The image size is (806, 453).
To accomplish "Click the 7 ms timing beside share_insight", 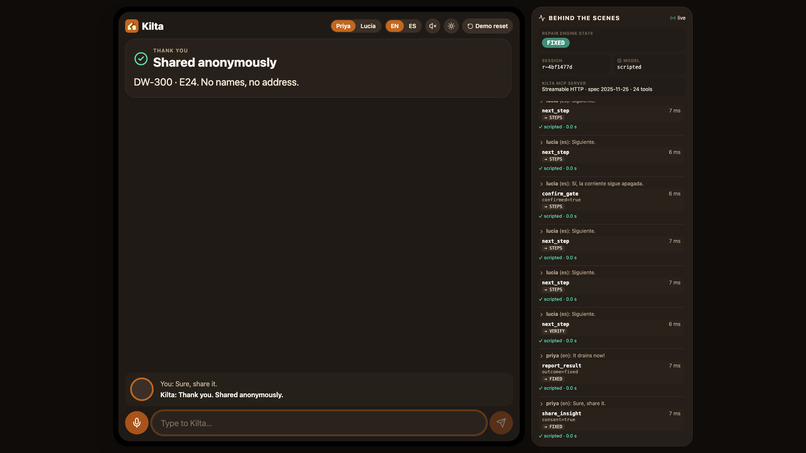I will pyautogui.click(x=674, y=413).
